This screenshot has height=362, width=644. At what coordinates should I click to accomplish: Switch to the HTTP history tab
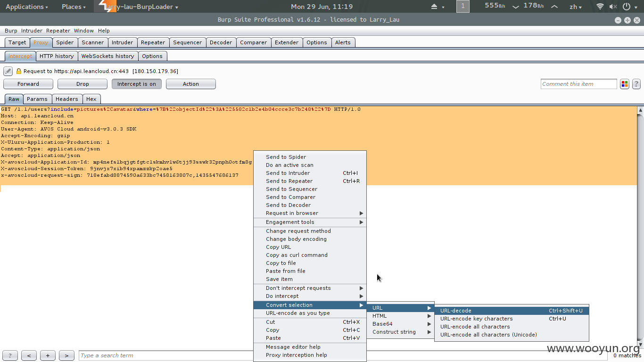pos(57,56)
